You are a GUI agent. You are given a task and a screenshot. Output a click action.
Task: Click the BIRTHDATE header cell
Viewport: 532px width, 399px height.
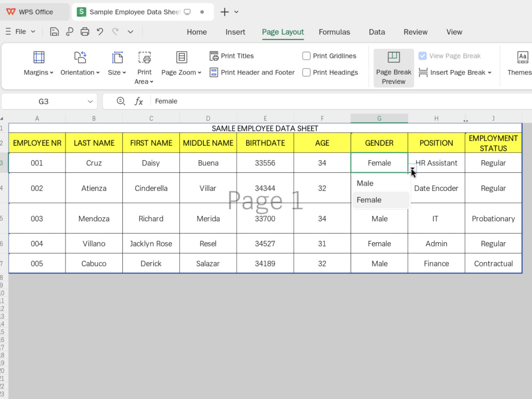pos(265,143)
